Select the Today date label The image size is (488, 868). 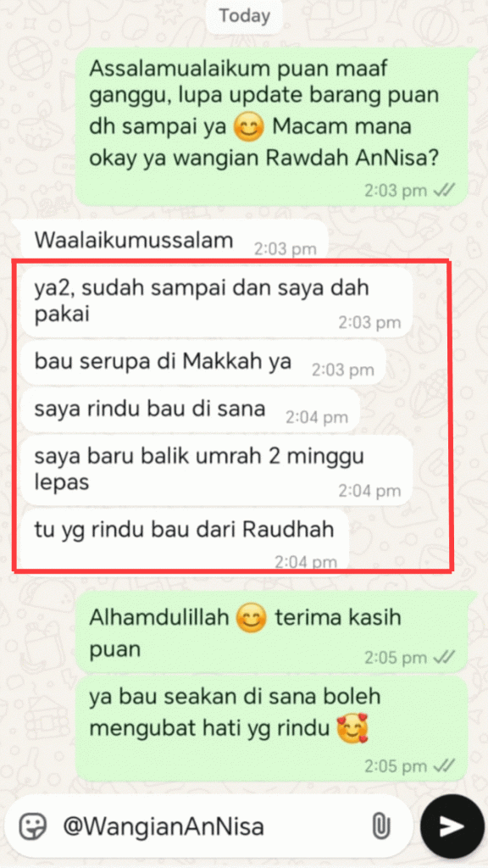[244, 15]
